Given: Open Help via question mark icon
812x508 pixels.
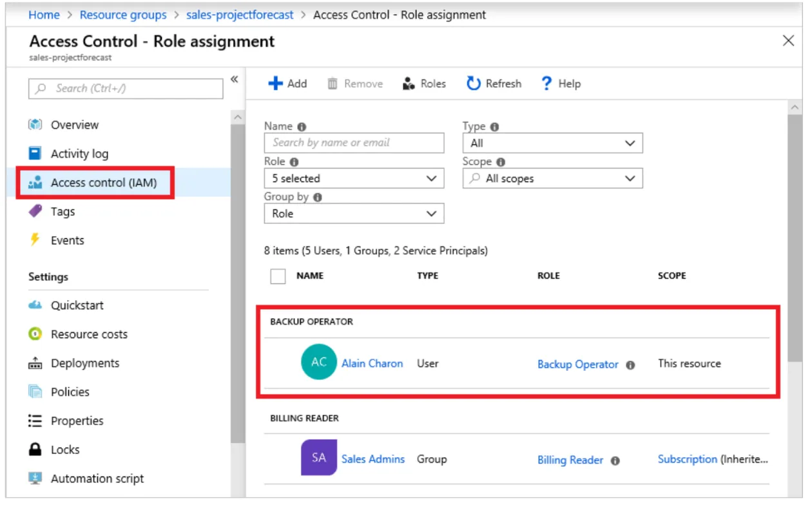Looking at the screenshot, I should pos(546,84).
